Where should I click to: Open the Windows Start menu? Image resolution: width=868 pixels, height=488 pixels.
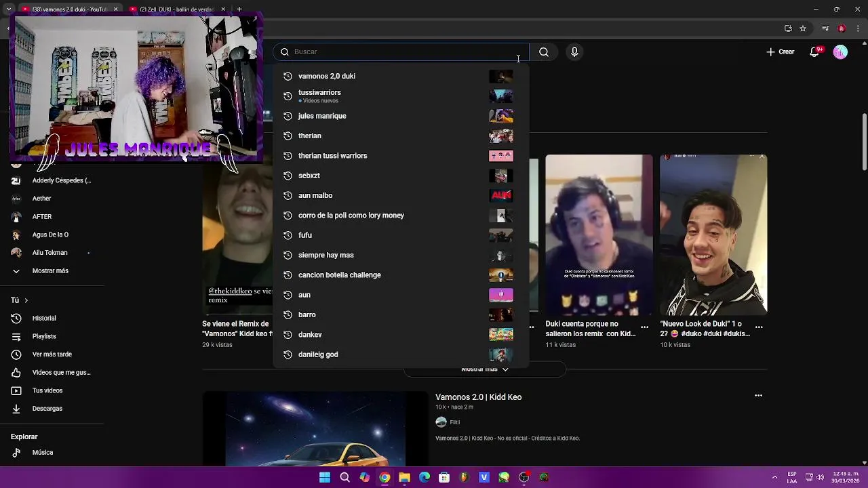tap(325, 477)
